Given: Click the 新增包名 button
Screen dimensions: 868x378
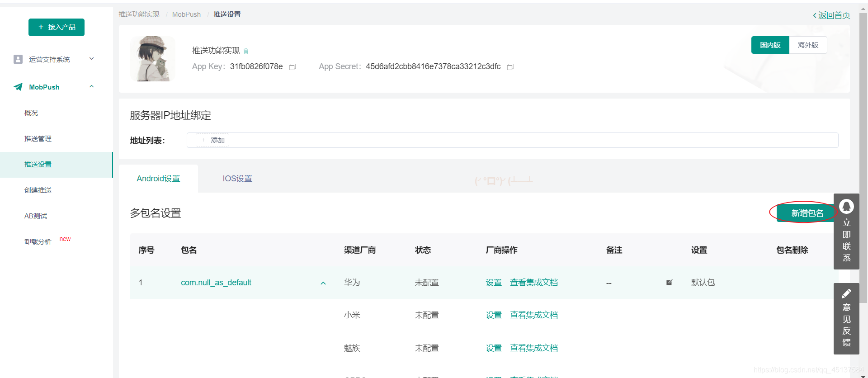Looking at the screenshot, I should click(807, 213).
